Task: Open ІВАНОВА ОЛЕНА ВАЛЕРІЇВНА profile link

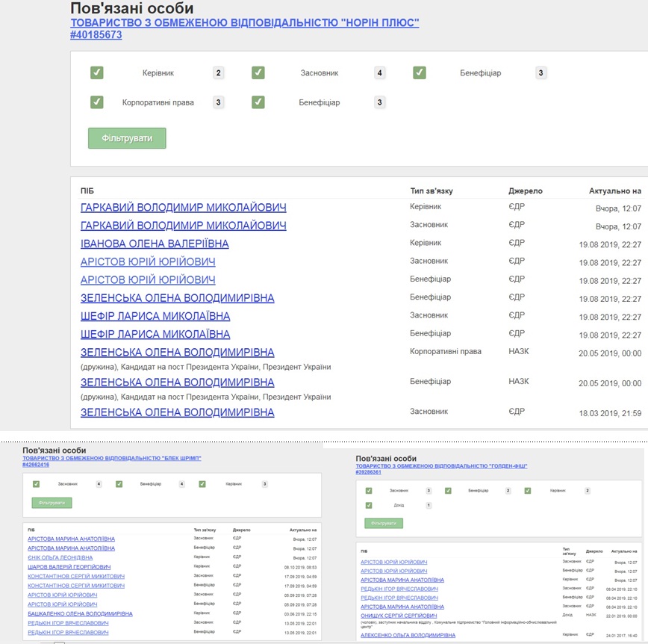Action: point(155,244)
